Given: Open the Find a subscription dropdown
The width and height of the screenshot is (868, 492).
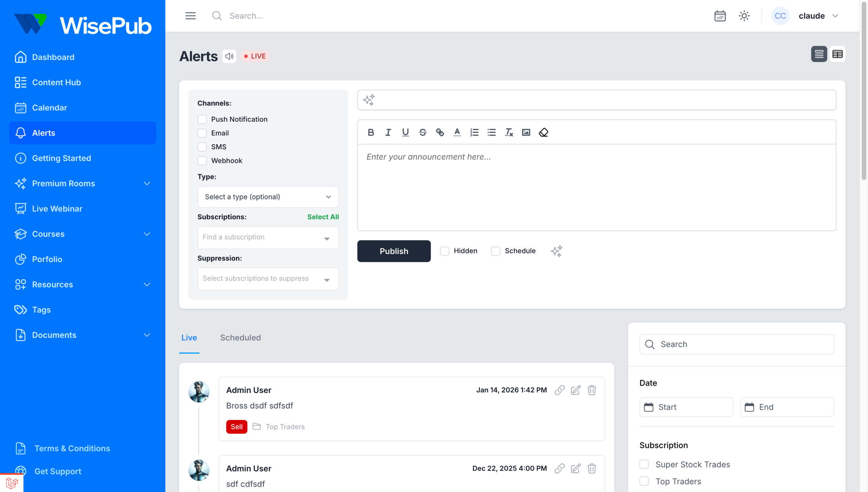Looking at the screenshot, I should (x=268, y=237).
